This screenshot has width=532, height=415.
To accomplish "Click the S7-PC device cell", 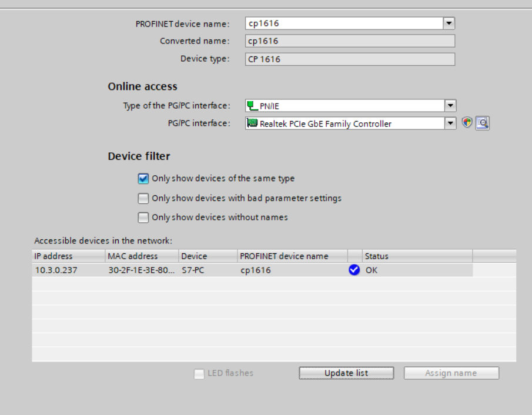I will (x=208, y=270).
